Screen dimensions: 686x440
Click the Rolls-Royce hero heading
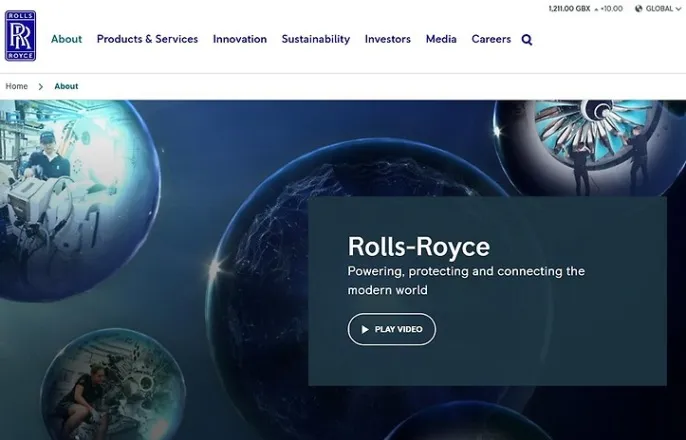419,246
